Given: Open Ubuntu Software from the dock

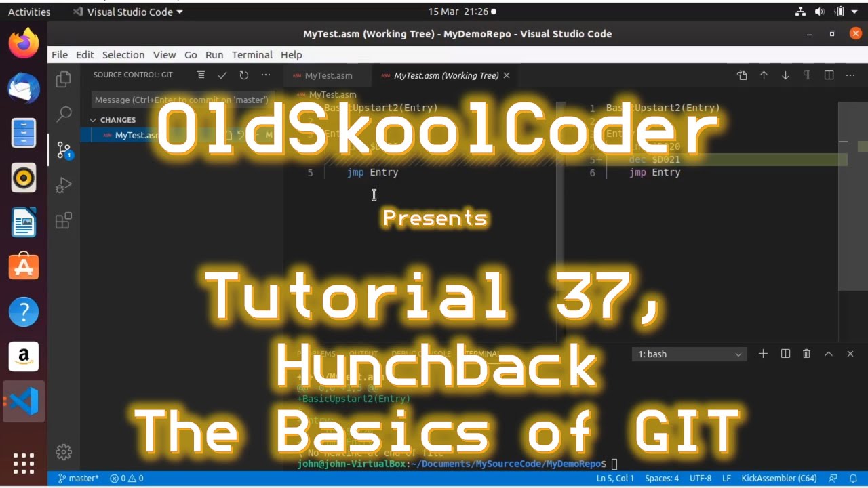Looking at the screenshot, I should click(24, 267).
